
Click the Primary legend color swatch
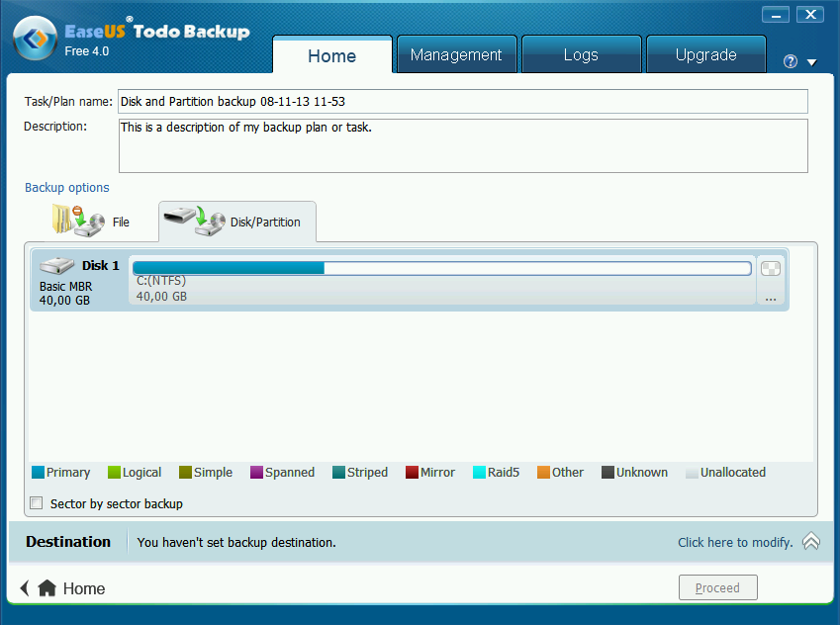coord(38,473)
